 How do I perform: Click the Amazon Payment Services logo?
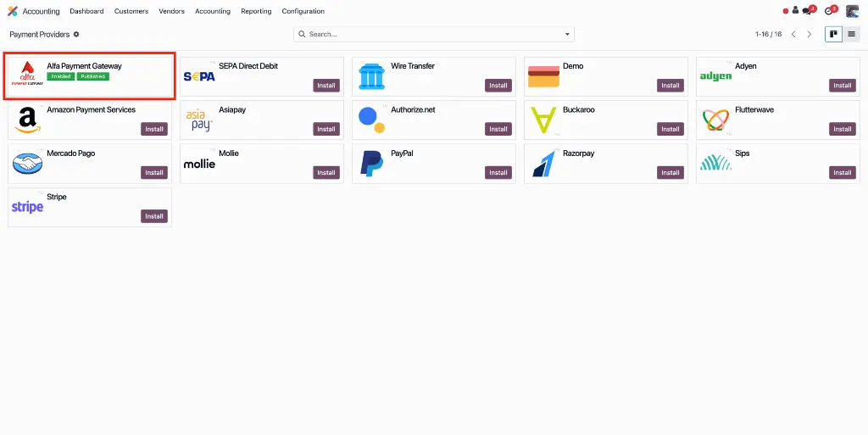point(27,120)
